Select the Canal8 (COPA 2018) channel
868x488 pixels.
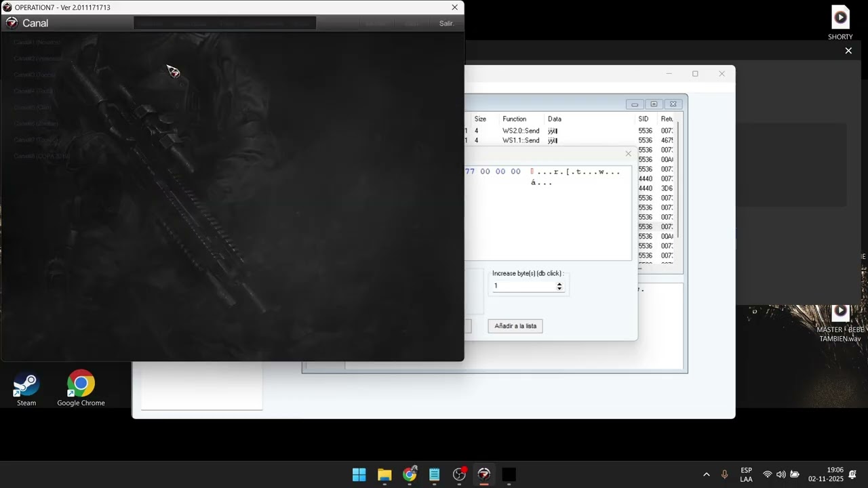(42, 156)
